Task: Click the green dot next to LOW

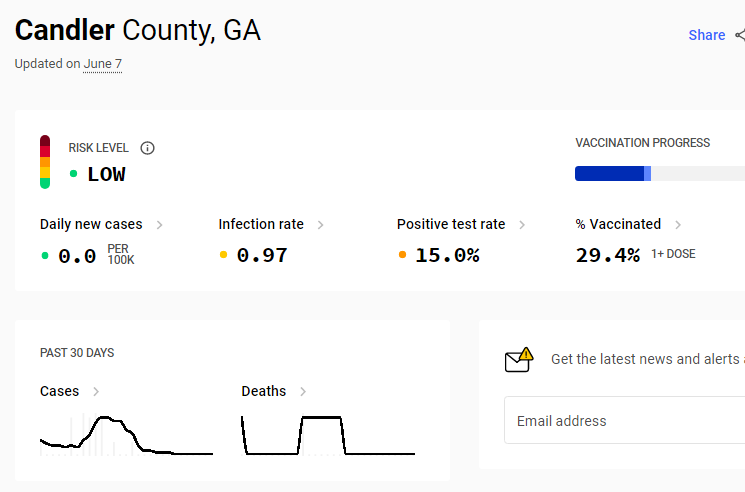Action: 73,174
